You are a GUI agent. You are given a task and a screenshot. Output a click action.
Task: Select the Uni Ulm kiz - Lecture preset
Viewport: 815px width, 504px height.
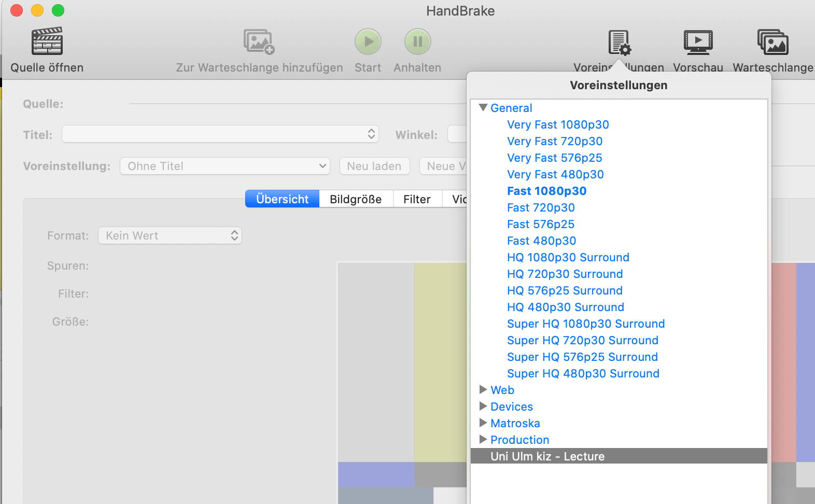tap(619, 456)
